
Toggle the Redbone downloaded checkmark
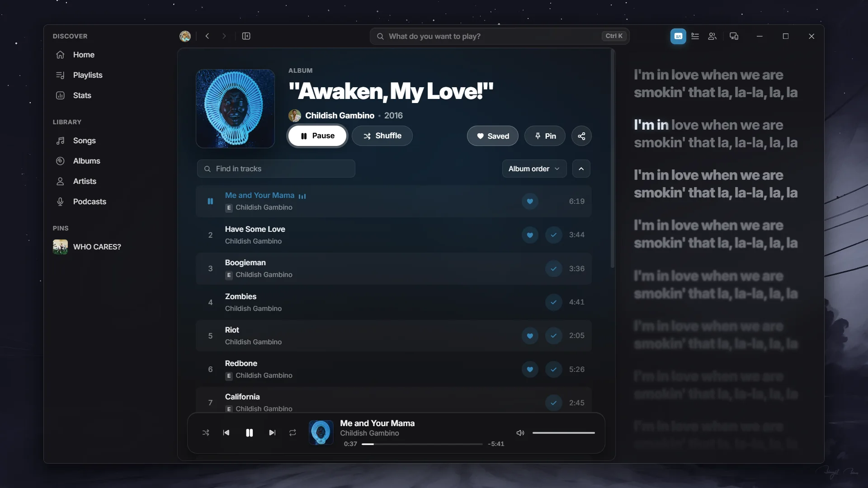click(553, 369)
